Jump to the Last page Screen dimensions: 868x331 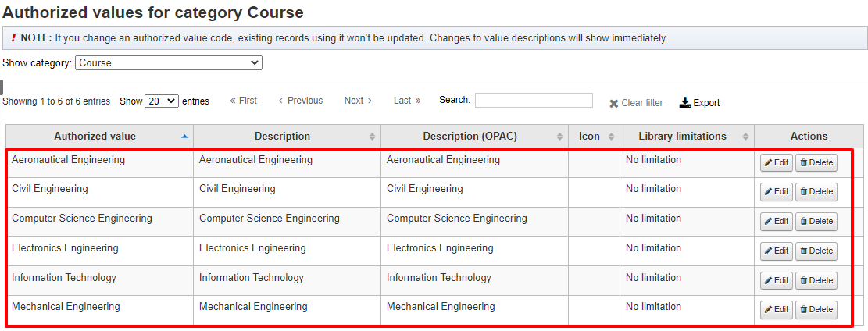point(407,101)
